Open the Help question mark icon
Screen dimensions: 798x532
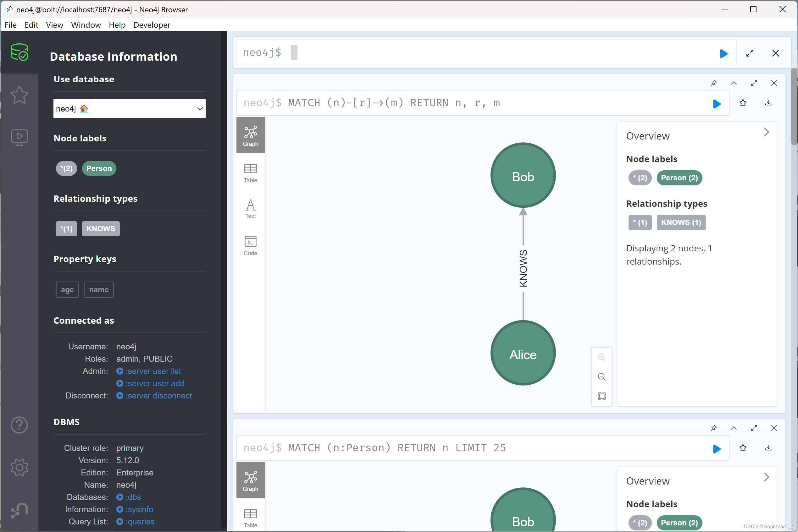tap(19, 425)
